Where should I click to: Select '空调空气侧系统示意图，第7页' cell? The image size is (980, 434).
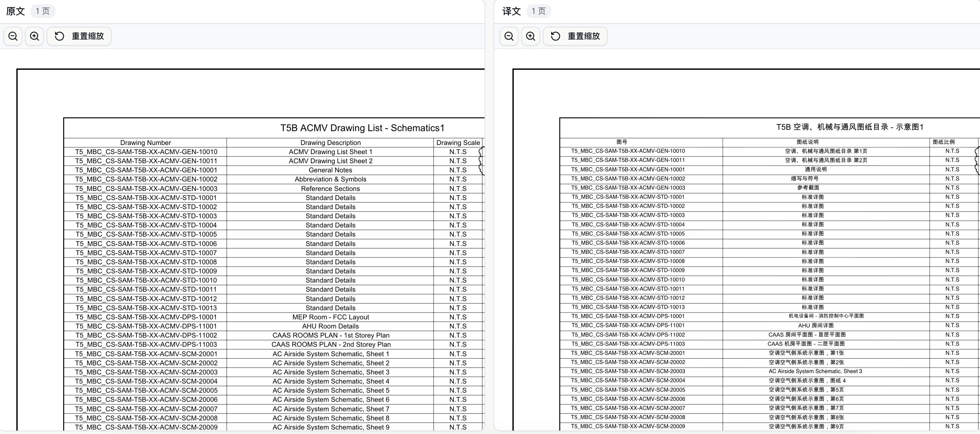pos(806,408)
